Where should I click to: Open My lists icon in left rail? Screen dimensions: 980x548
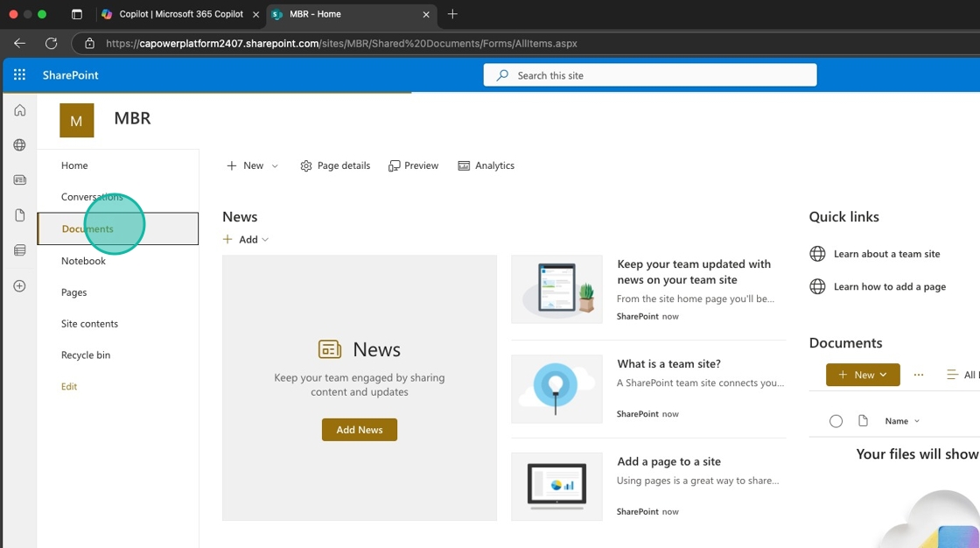(19, 250)
